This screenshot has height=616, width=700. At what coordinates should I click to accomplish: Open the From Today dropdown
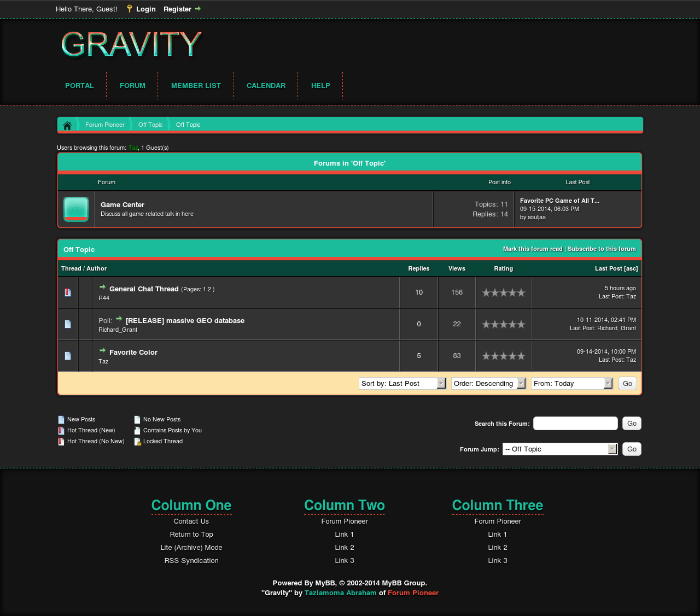tap(572, 384)
